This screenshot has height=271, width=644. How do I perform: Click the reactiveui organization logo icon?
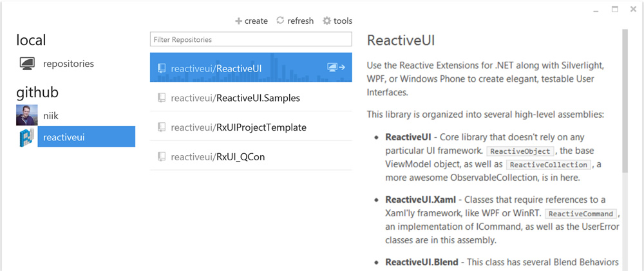click(27, 136)
